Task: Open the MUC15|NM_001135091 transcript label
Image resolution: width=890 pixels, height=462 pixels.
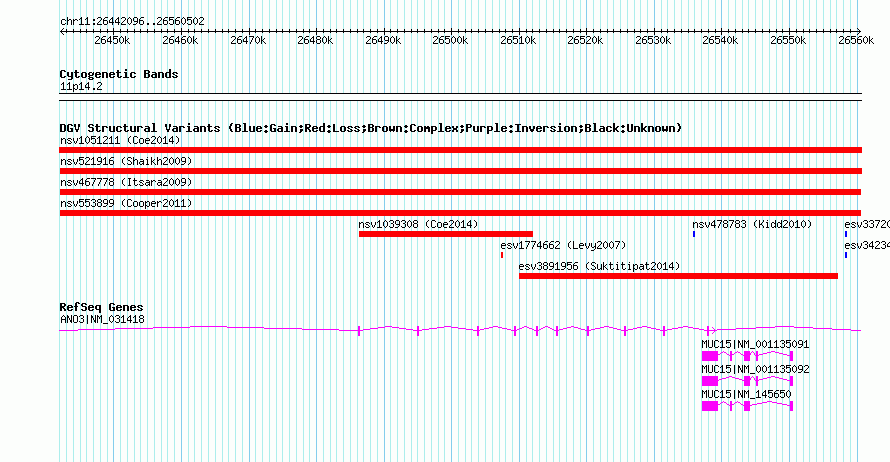Action: [755, 344]
